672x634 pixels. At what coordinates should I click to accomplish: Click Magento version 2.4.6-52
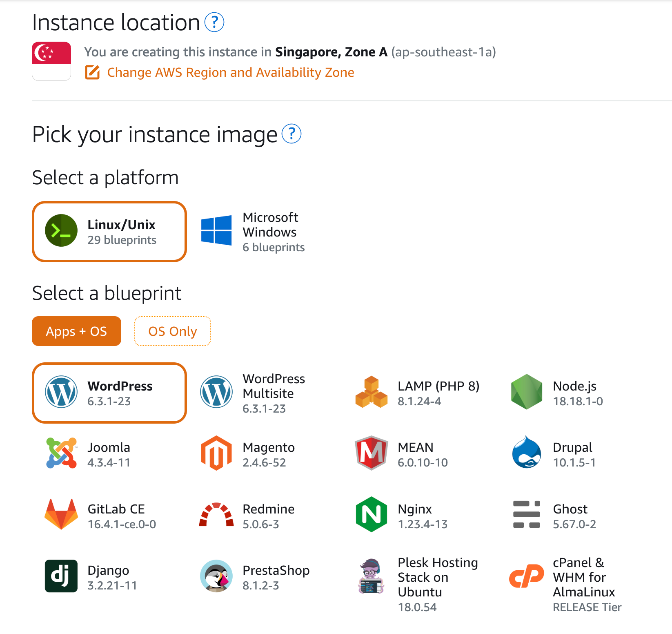[264, 462]
